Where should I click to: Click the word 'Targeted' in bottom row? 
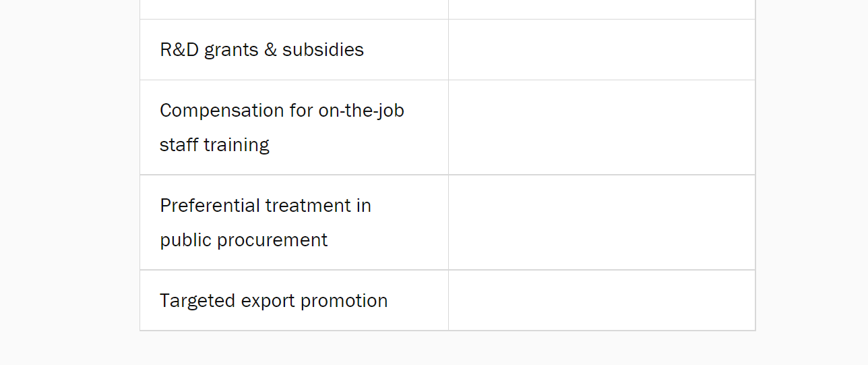[x=194, y=301]
